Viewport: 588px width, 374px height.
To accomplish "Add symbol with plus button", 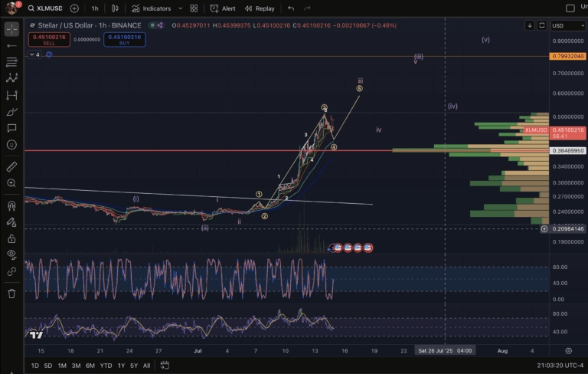I will pos(74,8).
